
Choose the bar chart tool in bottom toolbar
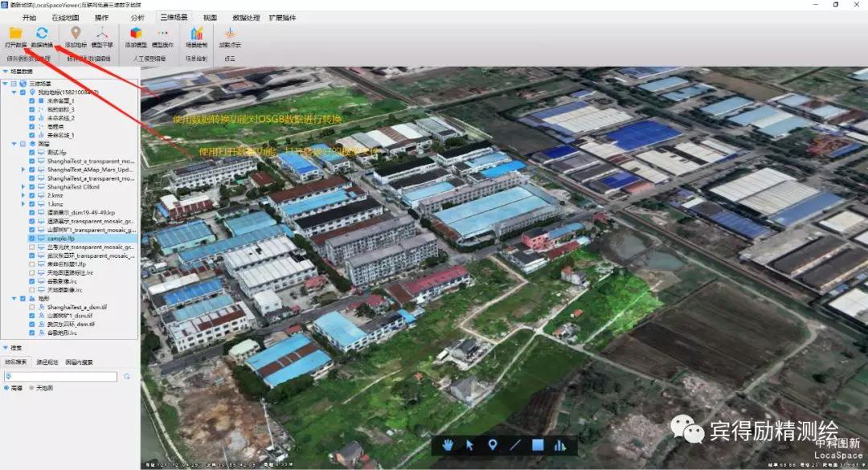[x=560, y=444]
